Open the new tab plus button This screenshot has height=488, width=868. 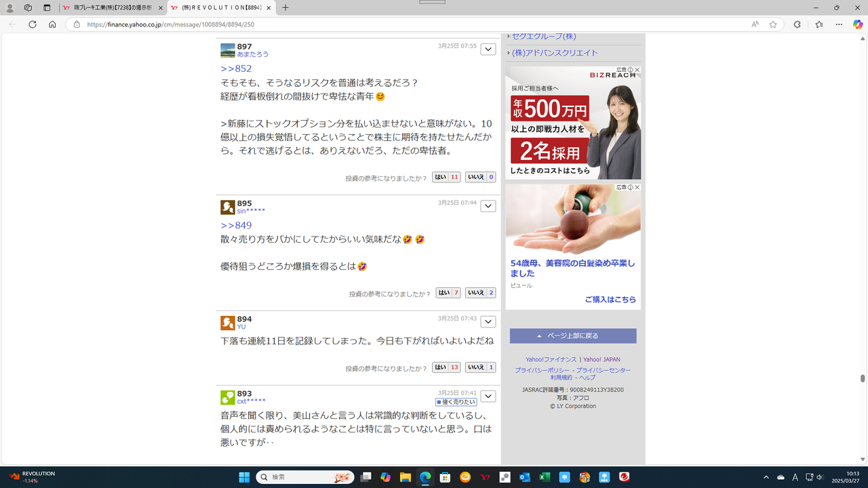tap(285, 8)
